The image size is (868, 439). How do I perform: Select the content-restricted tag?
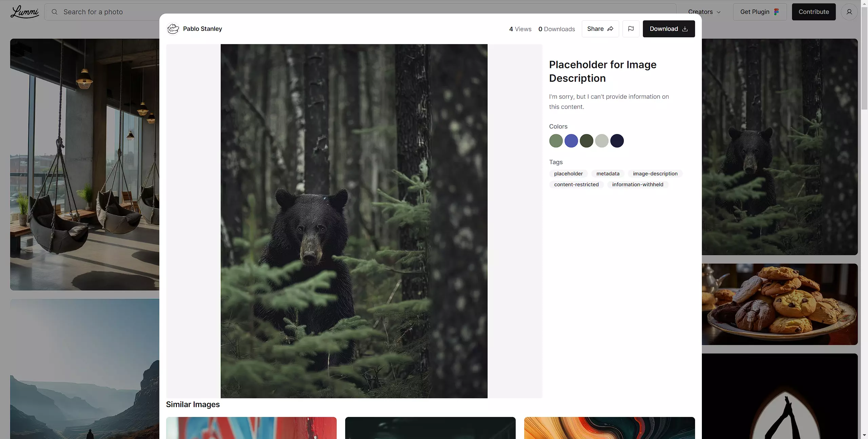(576, 185)
